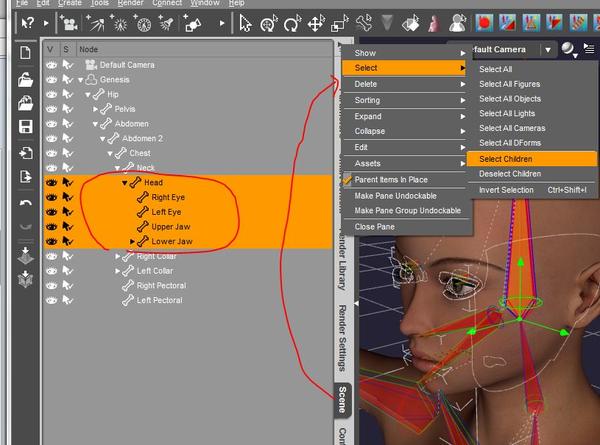Viewport: 600px width, 445px height.
Task: Click the Open File folder icon
Action: pos(25,80)
